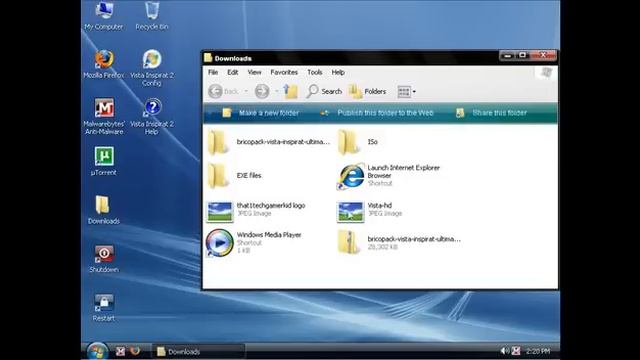This screenshot has width=640, height=360.
Task: Expand the Forward button history dropdown
Action: tap(276, 91)
